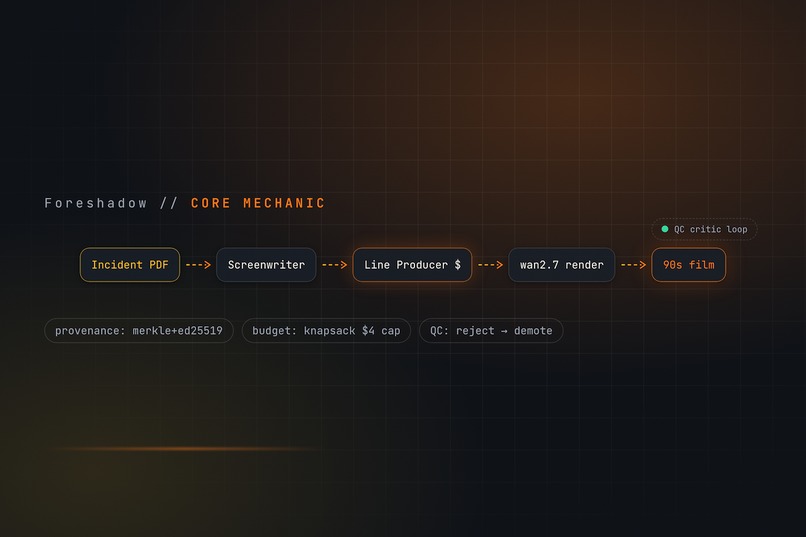Select the wan2.7 render node
This screenshot has width=806, height=537.
[561, 265]
